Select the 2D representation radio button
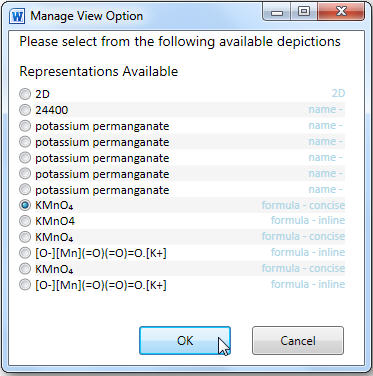Image resolution: width=373 pixels, height=376 pixels. pos(25,94)
